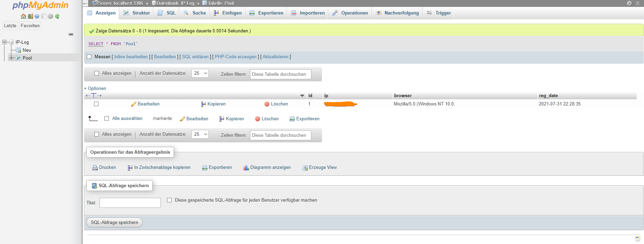The height and width of the screenshot is (244, 644).
Task: Open the phpMyAdmin documentation help icon
Action: click(x=37, y=16)
